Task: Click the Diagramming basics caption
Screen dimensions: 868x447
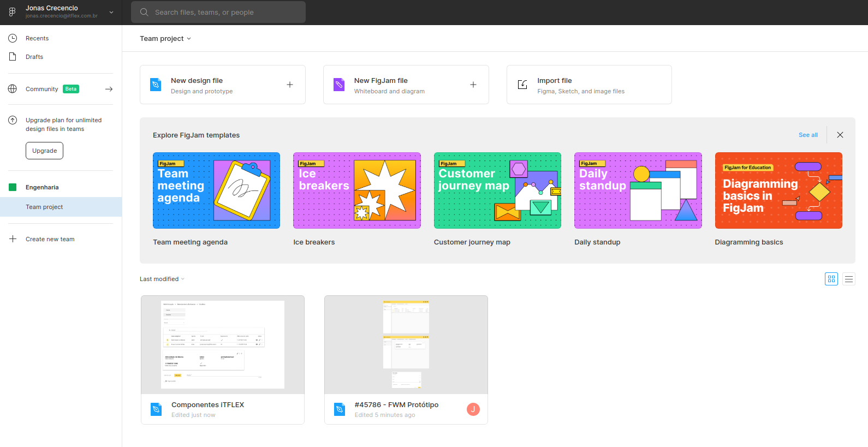Action: click(749, 242)
